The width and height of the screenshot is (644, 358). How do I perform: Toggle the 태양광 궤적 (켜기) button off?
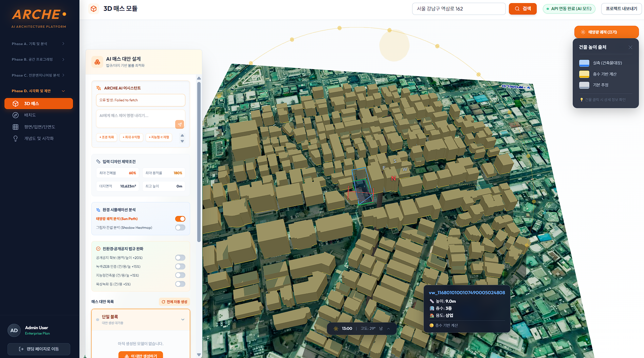[606, 32]
